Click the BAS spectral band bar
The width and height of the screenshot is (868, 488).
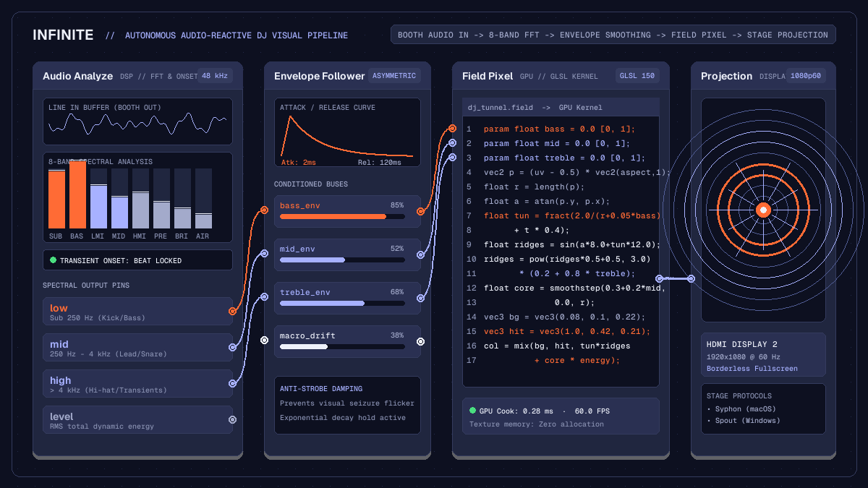click(x=77, y=194)
